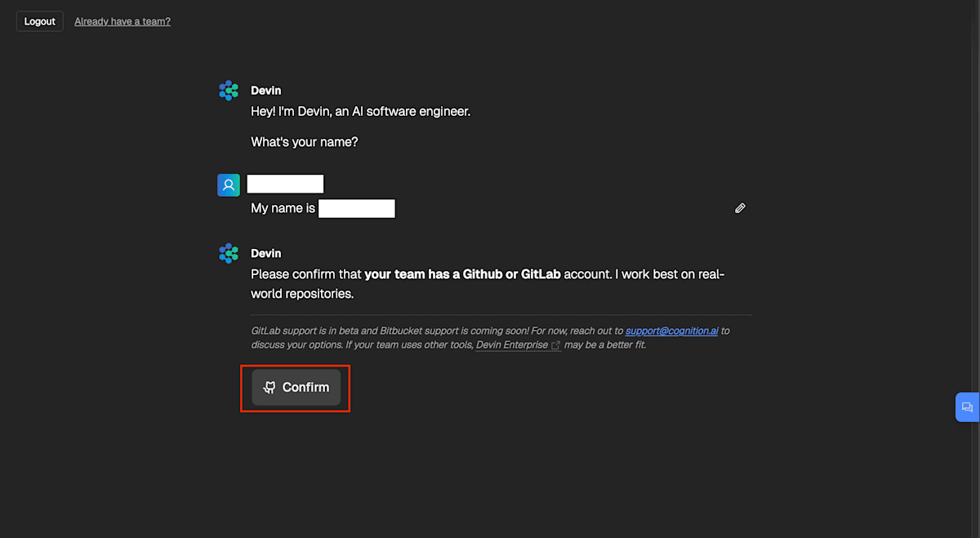Follow the Devin Enterprise link

pos(518,345)
